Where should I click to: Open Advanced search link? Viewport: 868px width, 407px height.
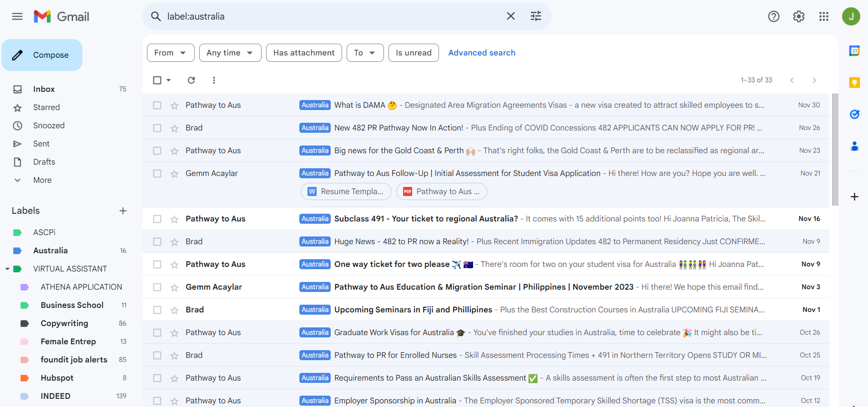pyautogui.click(x=482, y=53)
